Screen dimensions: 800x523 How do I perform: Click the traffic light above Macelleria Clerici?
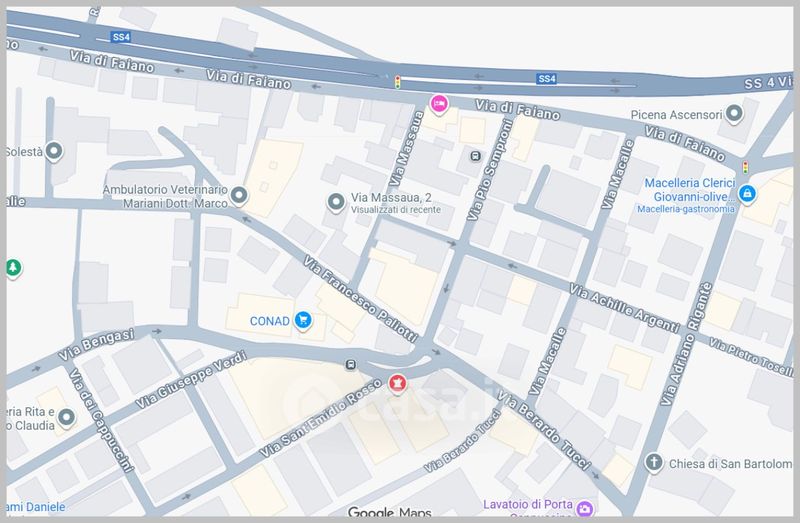[x=745, y=166]
